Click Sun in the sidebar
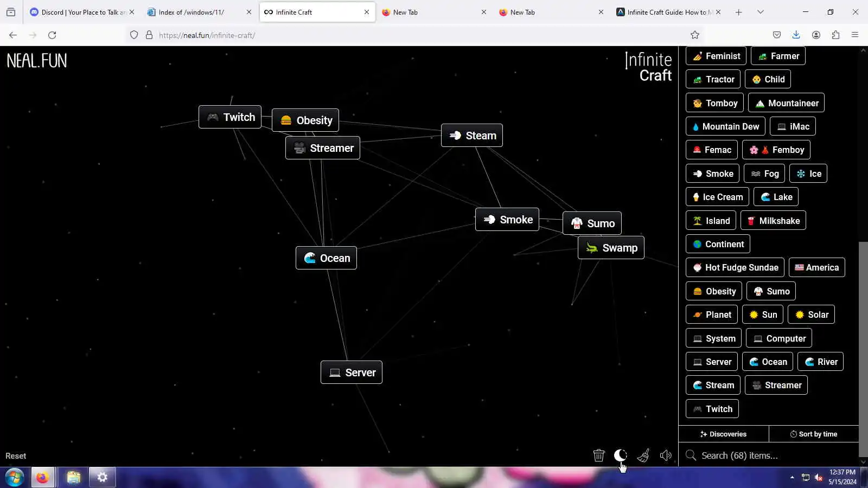This screenshot has width=868, height=488. tap(763, 314)
